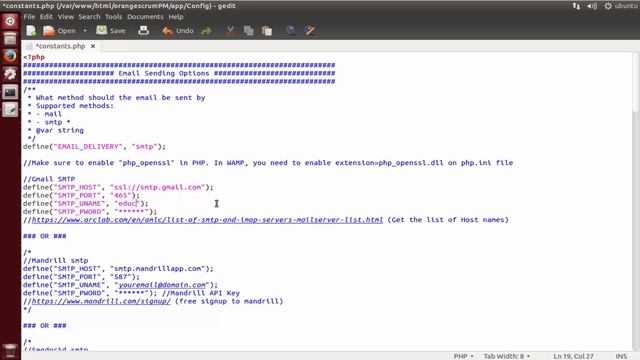The image size is (640, 360).
Task: Click the youremail@domain.com address text
Action: (x=162, y=285)
